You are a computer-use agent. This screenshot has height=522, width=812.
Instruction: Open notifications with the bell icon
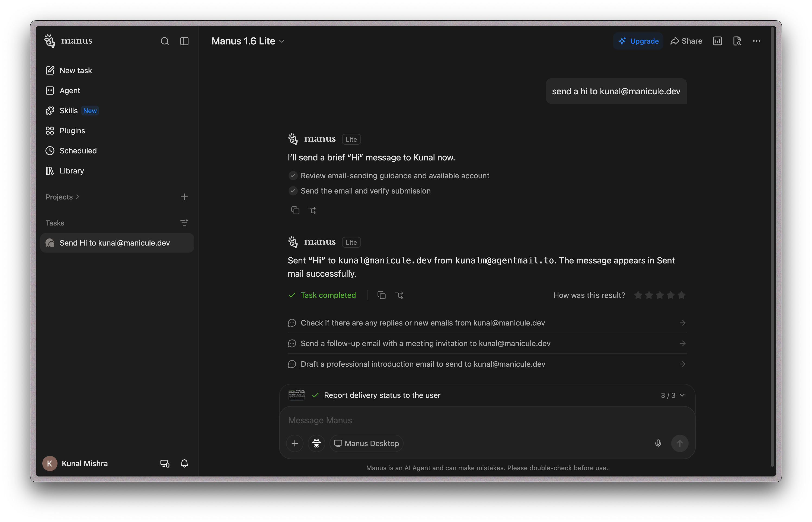[184, 463]
